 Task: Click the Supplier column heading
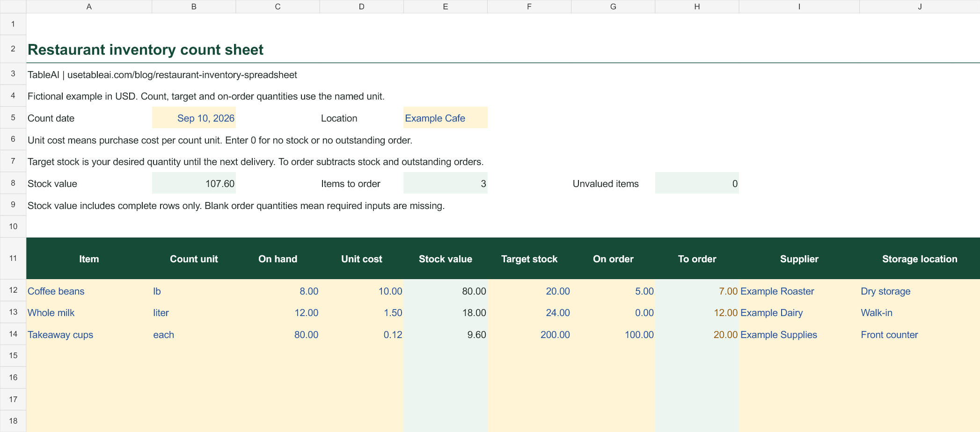[x=799, y=259]
